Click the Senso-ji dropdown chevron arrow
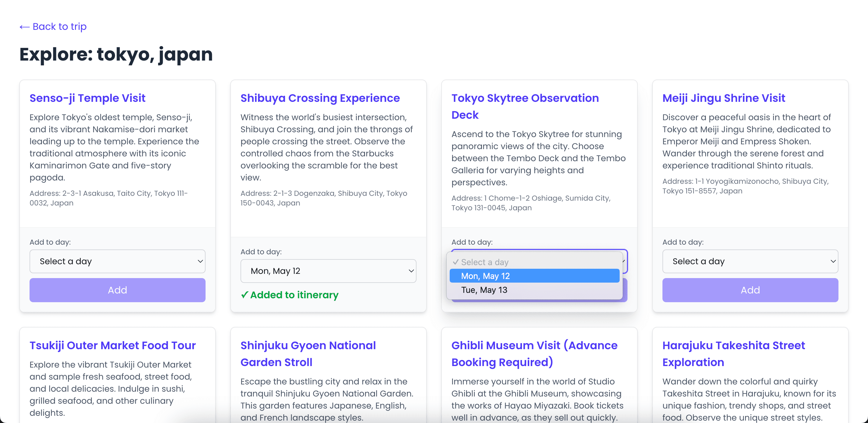 pyautogui.click(x=200, y=261)
